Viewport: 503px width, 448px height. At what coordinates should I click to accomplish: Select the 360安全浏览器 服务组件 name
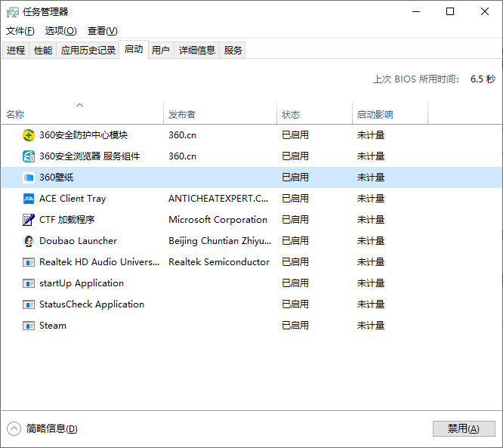[x=90, y=156]
